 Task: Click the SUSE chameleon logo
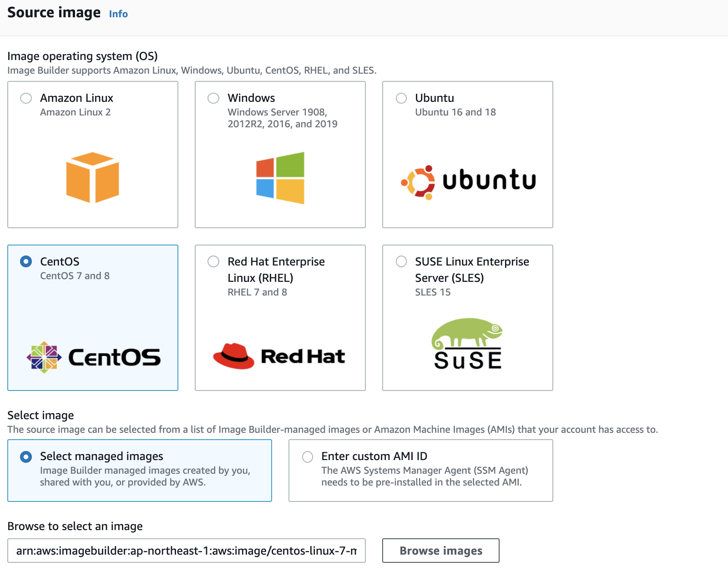[468, 343]
